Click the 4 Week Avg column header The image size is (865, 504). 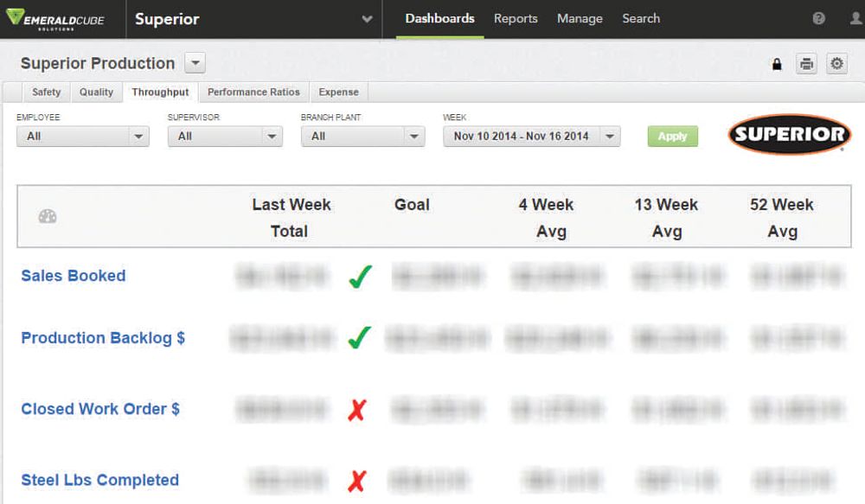(x=546, y=217)
